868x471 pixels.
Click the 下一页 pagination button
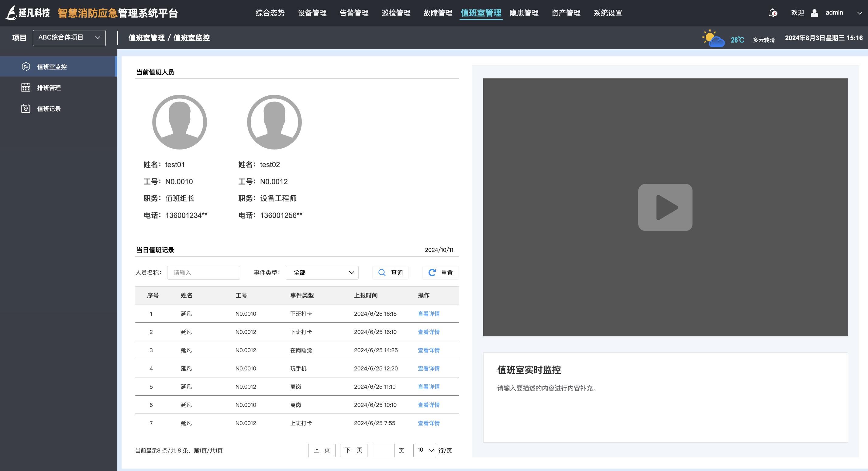point(353,450)
